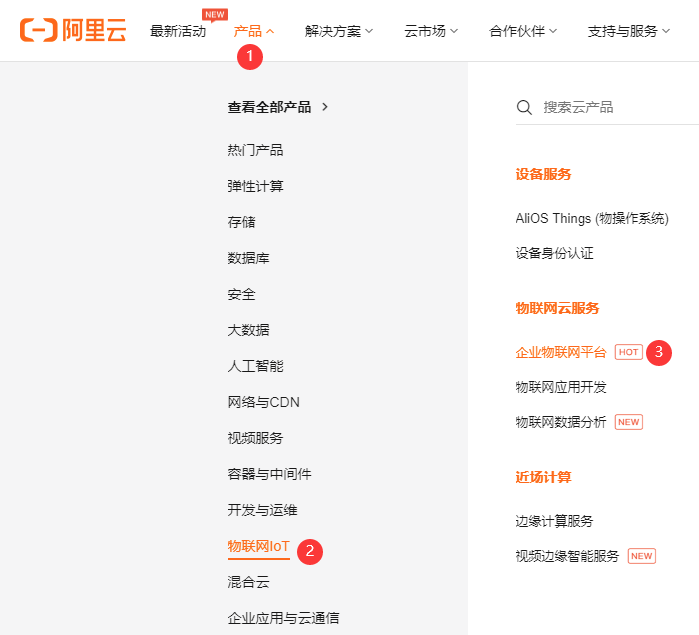Click the 阿里云 logo
The width and height of the screenshot is (699, 635).
73,30
